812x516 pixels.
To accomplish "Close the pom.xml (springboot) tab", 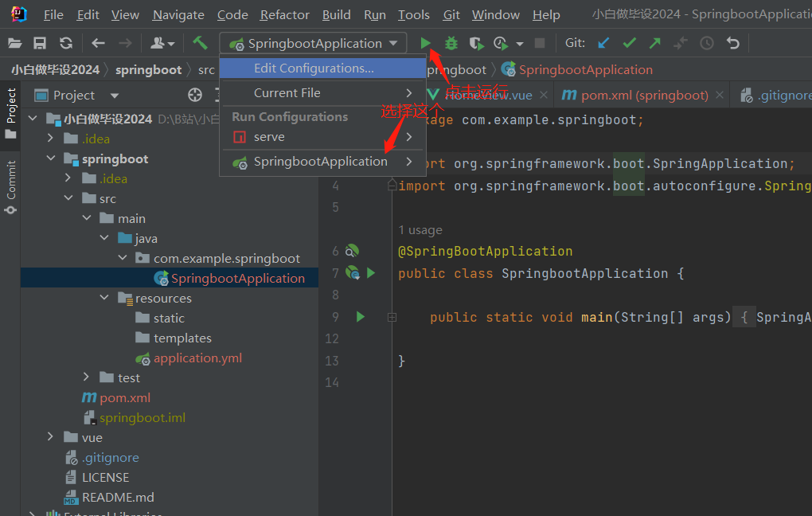I will click(x=720, y=95).
